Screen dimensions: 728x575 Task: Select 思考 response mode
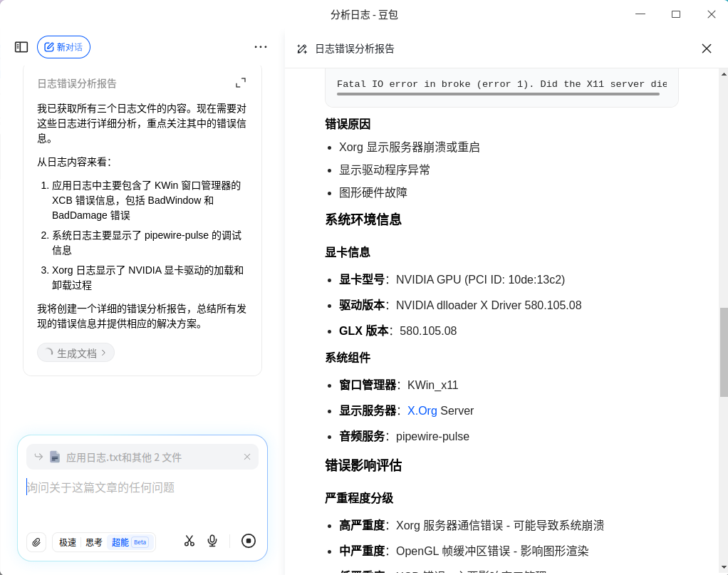tap(94, 542)
